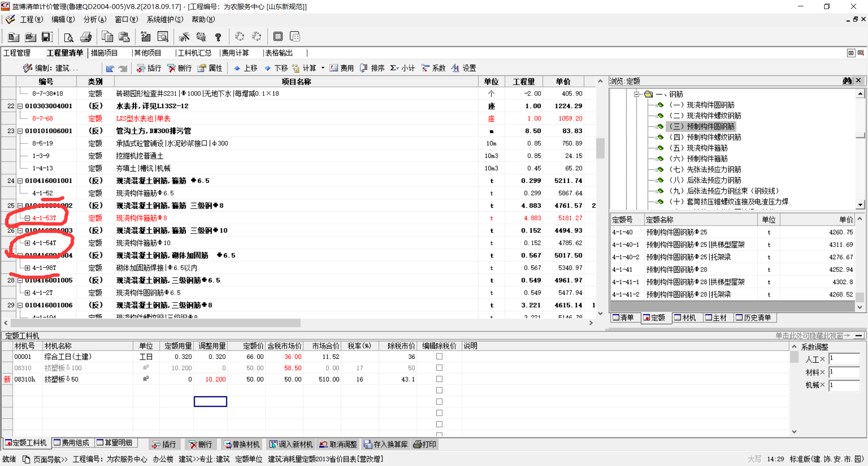Click the 编制: 建筑 edit icon
This screenshot has height=466, width=868.
click(x=28, y=68)
